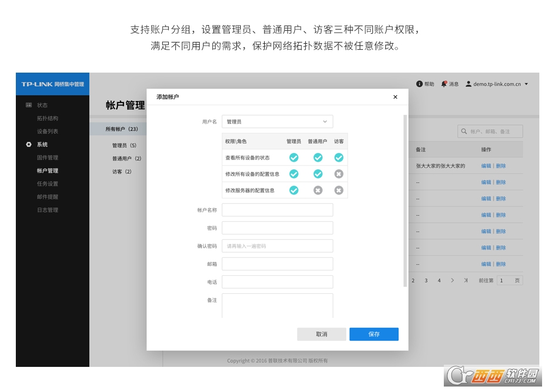
Task: Enable 修改服务器的配置信息 for 普通用户
Action: 317,191
